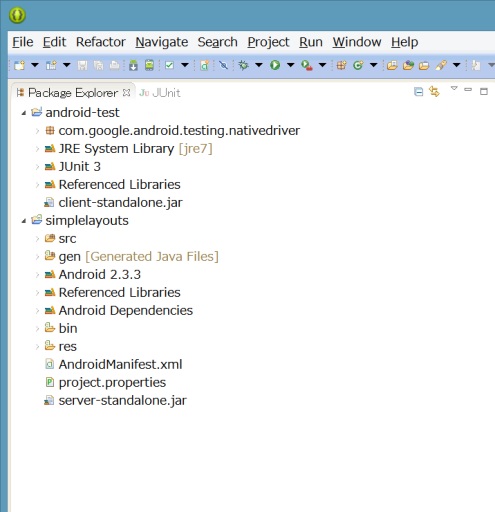Collapse the android-test project node

pos(24,113)
